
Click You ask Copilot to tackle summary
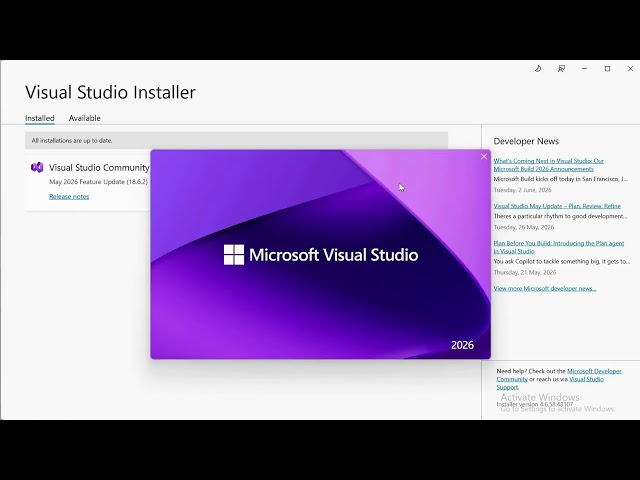pos(562,261)
